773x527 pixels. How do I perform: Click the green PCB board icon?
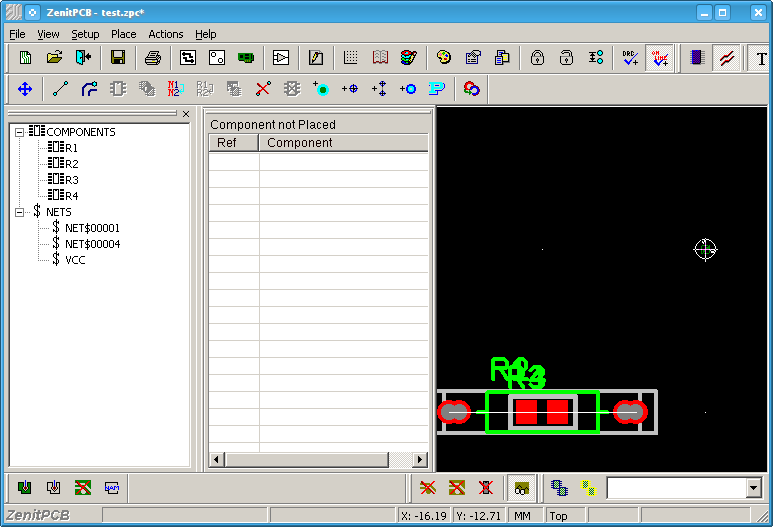click(x=246, y=58)
